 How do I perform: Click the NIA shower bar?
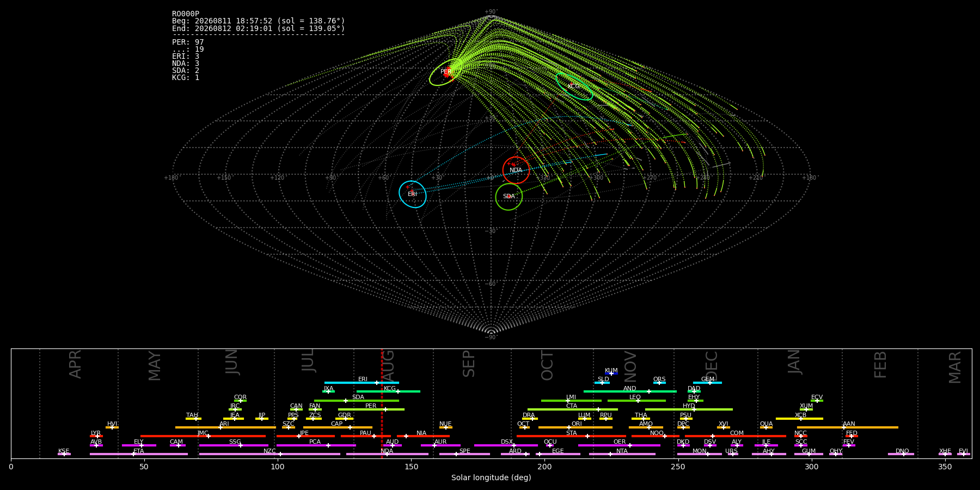[x=423, y=436]
